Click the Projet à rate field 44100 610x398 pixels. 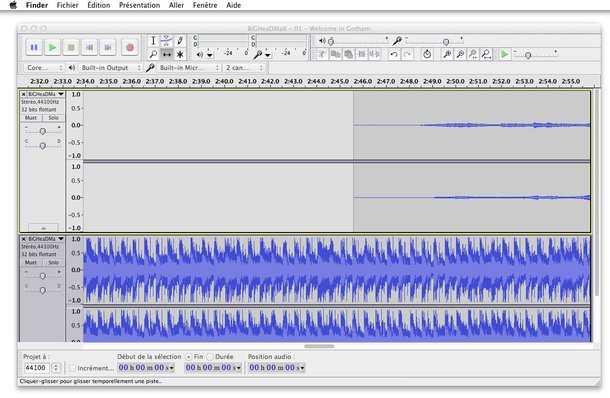(x=36, y=368)
